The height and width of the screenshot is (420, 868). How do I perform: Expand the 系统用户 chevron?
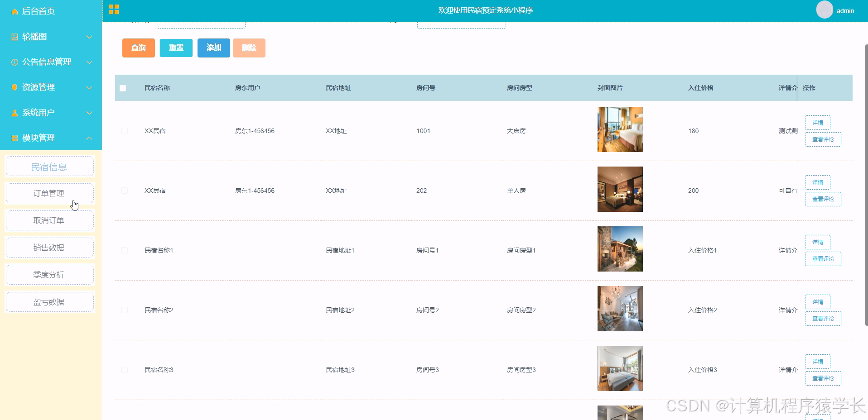(x=89, y=113)
